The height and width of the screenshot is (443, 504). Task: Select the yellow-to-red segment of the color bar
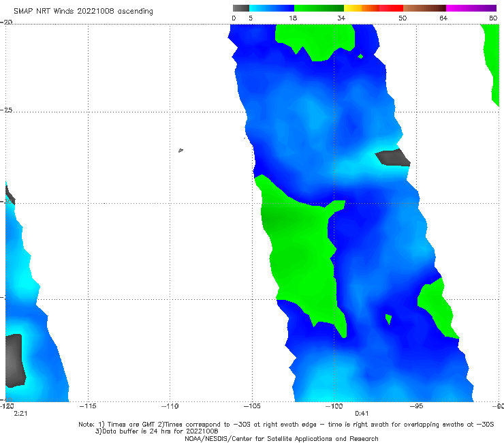[373, 8]
